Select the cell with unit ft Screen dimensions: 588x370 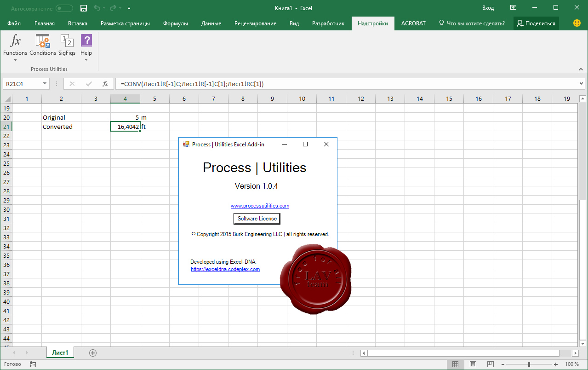[x=154, y=127]
